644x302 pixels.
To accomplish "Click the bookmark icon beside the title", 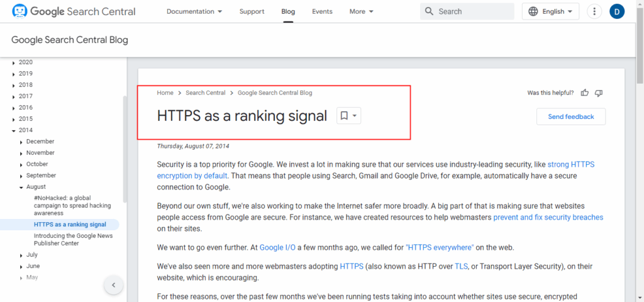I will 344,116.
